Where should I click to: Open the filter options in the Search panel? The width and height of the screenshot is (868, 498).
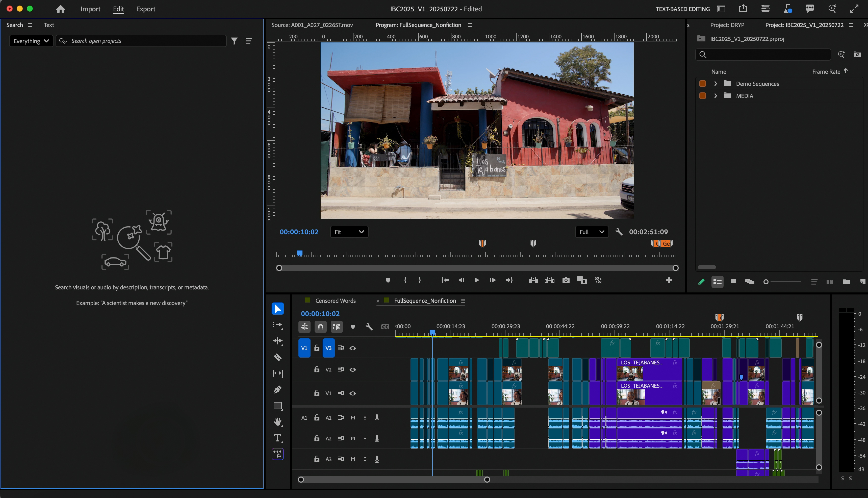point(234,41)
